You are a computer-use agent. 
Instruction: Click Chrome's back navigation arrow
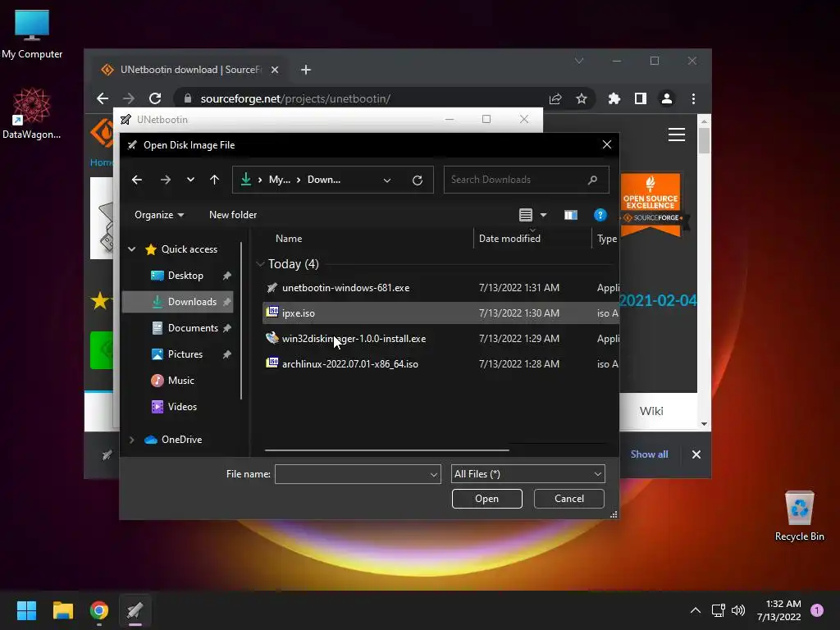(103, 98)
